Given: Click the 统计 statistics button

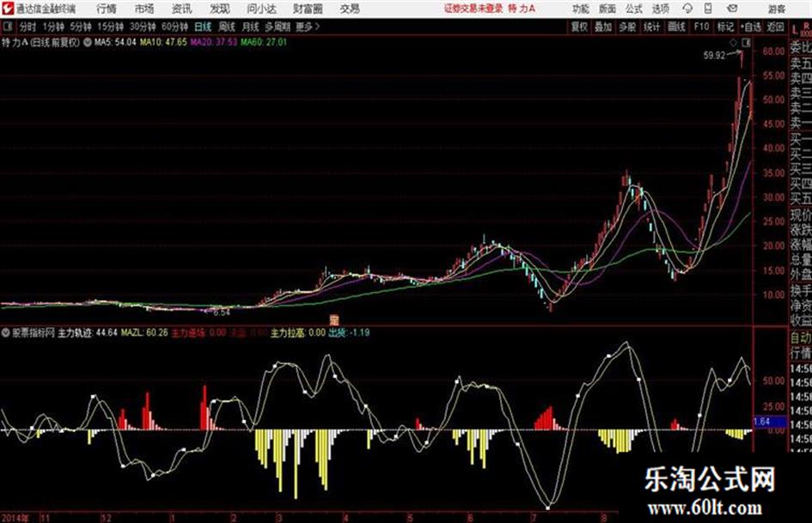Looking at the screenshot, I should coord(652,27).
